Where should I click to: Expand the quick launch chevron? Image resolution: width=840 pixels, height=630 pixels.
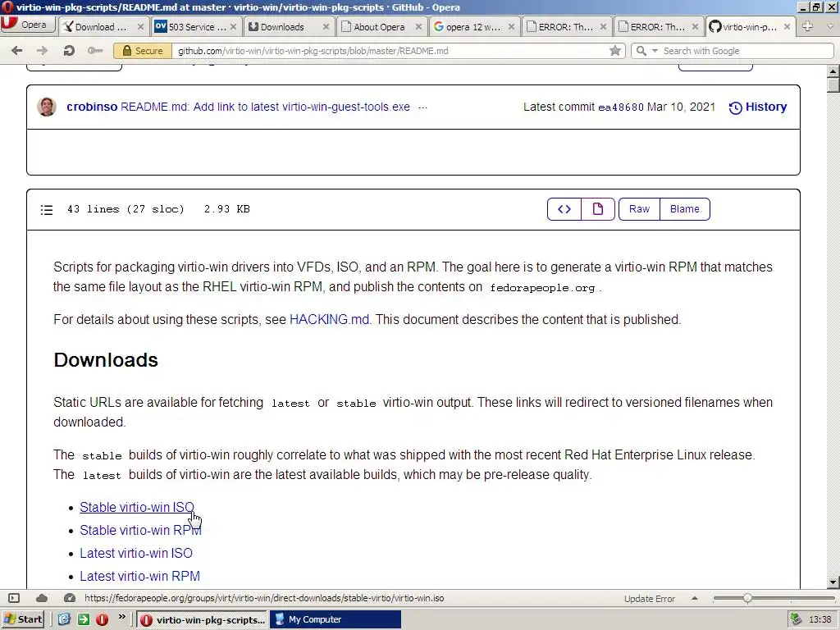click(x=121, y=617)
